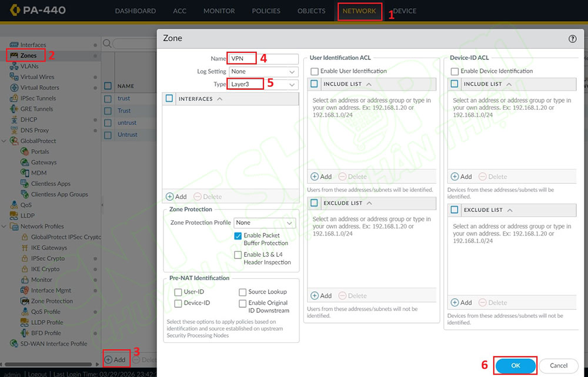Click the Interfaces sidebar icon

14,45
